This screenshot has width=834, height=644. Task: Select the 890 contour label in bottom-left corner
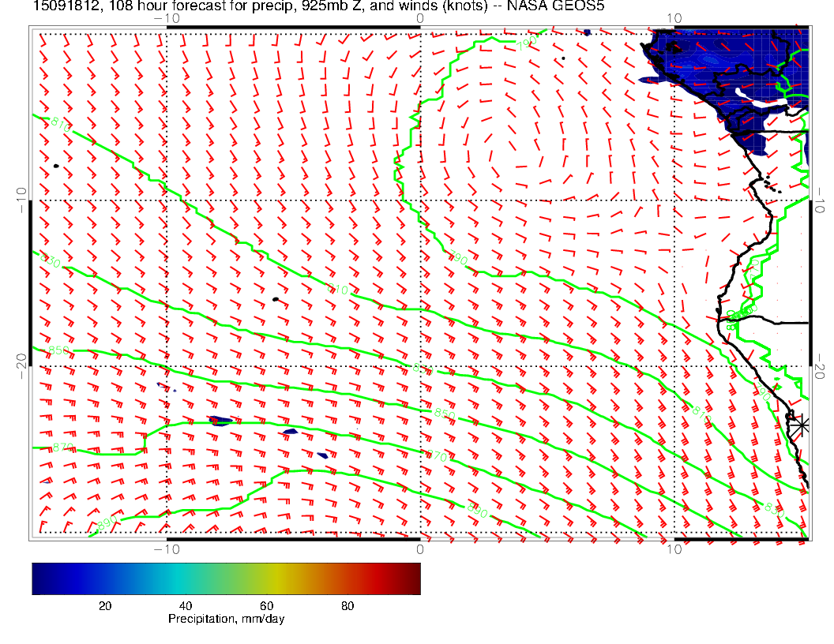(107, 524)
